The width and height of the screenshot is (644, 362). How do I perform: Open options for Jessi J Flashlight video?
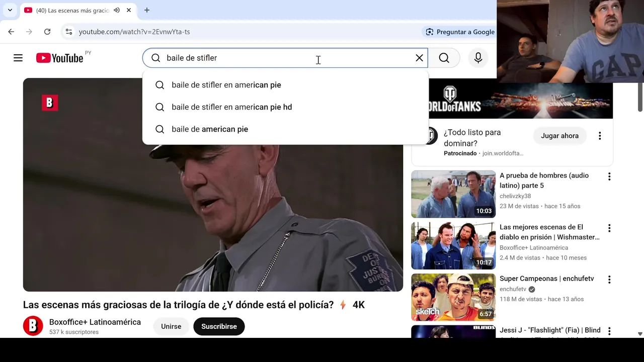pyautogui.click(x=609, y=331)
